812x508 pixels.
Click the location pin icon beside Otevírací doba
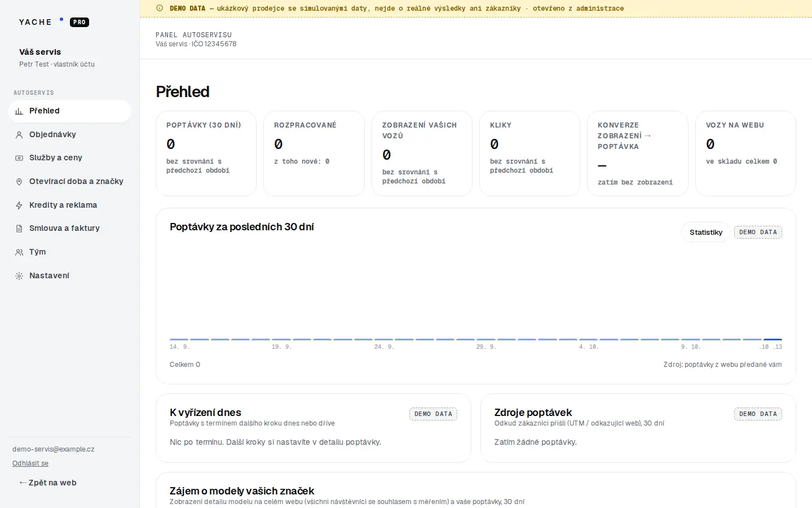coord(19,182)
